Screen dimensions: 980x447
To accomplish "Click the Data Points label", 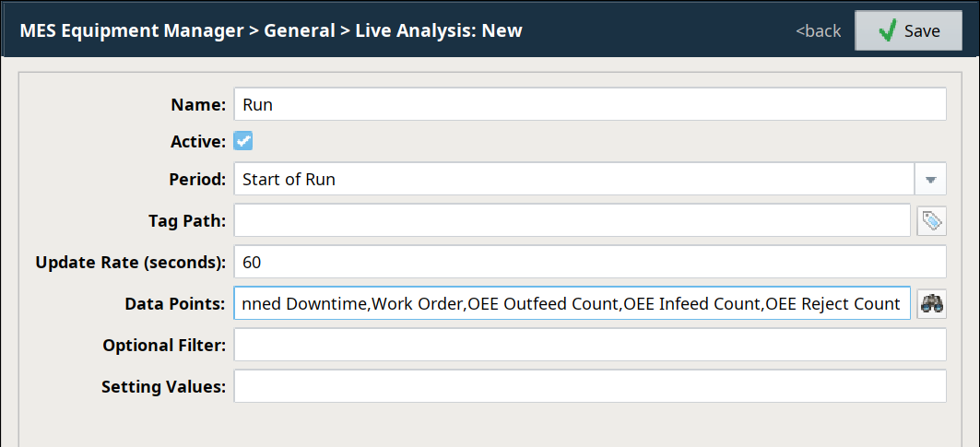I will click(175, 303).
